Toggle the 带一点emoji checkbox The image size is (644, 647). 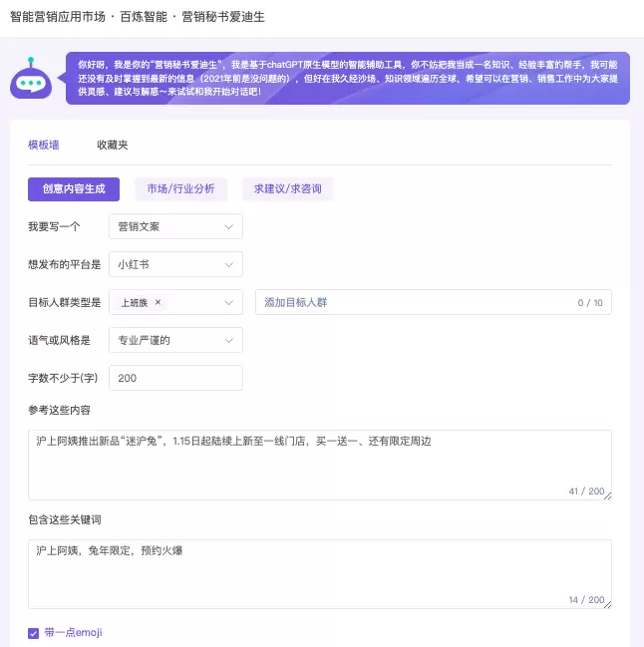pos(34,633)
